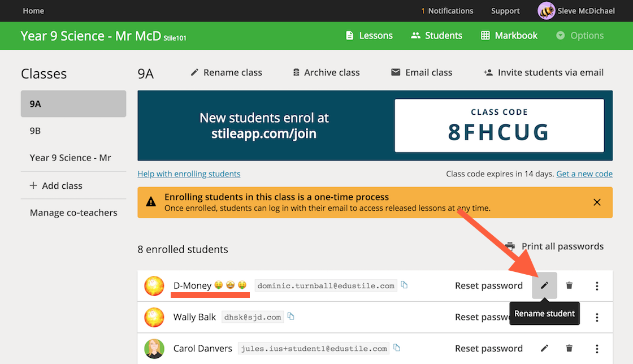Expand the Options menu
Image resolution: width=633 pixels, height=364 pixels.
click(x=580, y=36)
